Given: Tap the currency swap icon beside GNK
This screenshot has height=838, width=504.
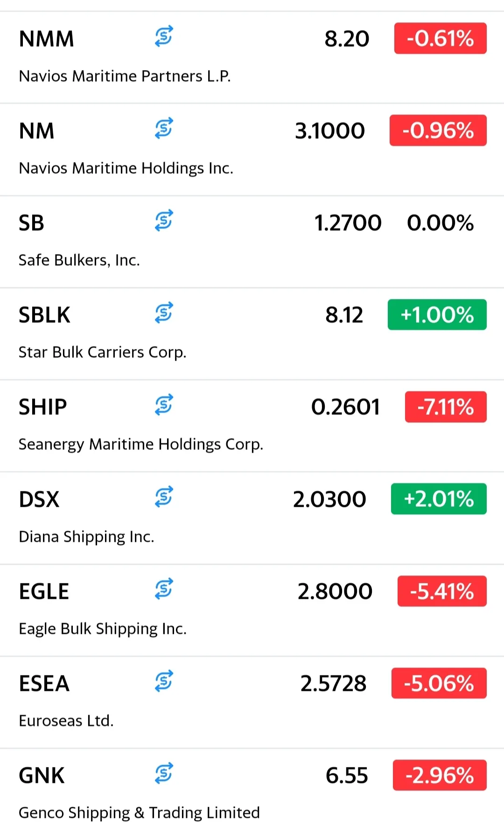Looking at the screenshot, I should pyautogui.click(x=164, y=773).
